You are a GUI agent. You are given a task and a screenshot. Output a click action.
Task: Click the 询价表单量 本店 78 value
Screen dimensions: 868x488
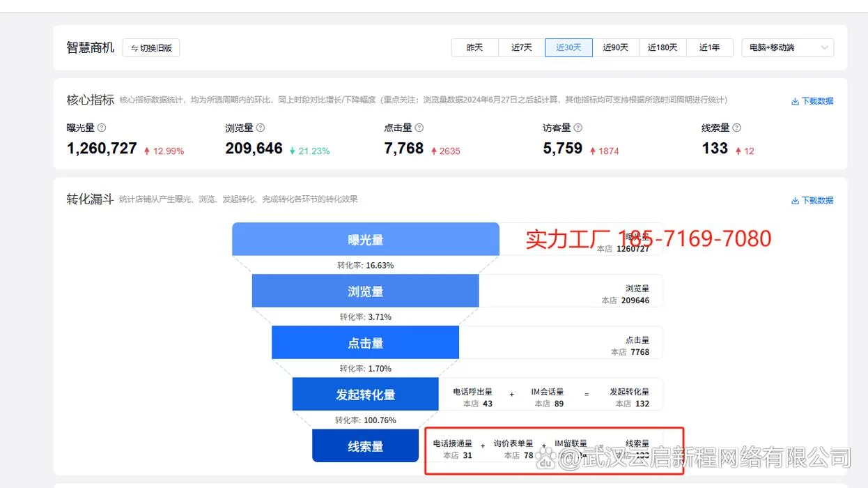coord(518,455)
